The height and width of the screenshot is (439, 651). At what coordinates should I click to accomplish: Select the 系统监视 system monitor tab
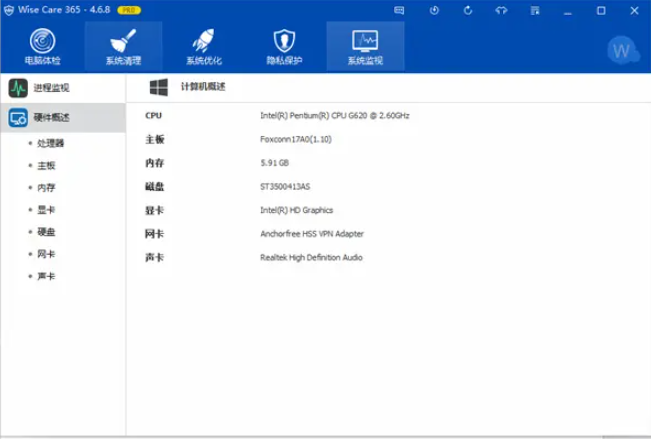pos(365,47)
